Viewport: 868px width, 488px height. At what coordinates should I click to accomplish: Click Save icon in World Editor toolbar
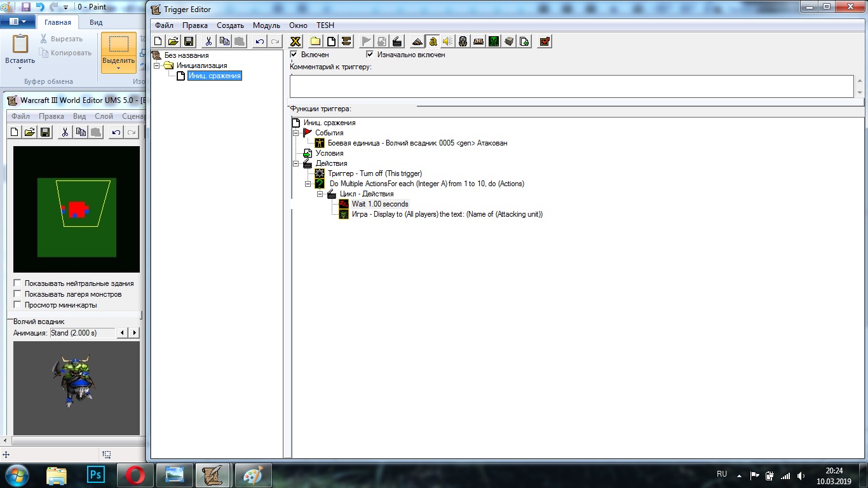tap(45, 132)
